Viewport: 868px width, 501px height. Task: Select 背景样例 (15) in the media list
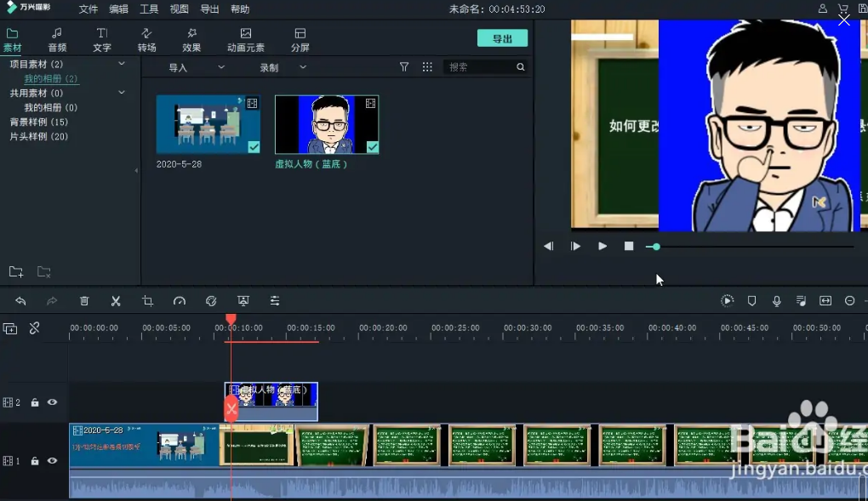(39, 122)
